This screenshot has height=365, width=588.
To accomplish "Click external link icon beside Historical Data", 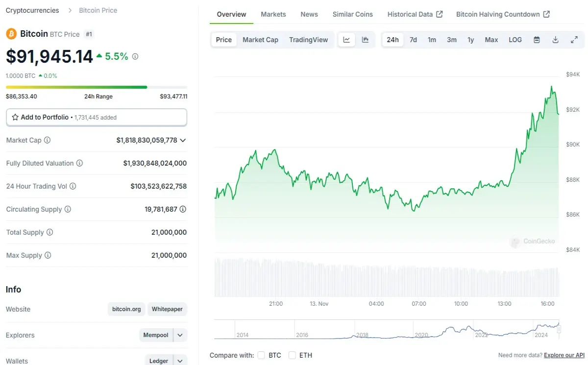I will click(x=440, y=14).
